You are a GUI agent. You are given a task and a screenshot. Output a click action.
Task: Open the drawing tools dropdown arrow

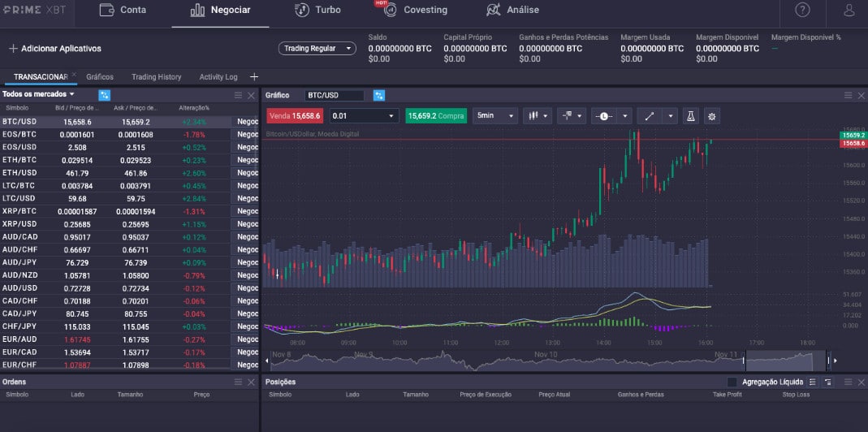[x=671, y=116]
